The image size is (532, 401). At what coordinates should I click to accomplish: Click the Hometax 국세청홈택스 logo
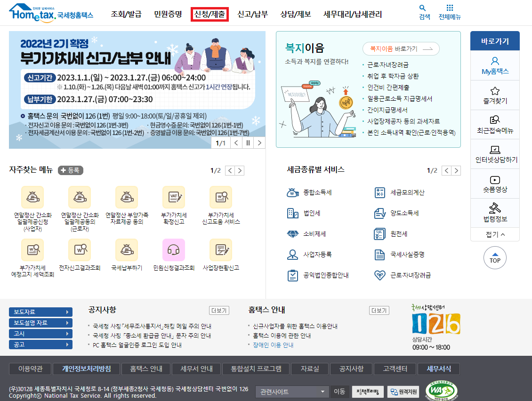click(x=51, y=13)
